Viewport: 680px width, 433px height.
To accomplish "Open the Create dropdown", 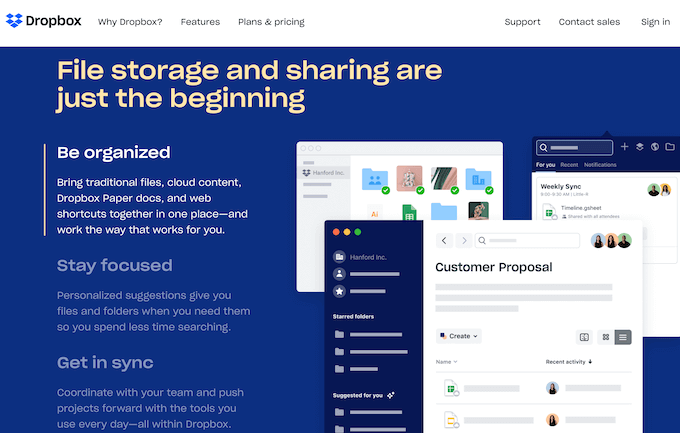I will pos(458,336).
